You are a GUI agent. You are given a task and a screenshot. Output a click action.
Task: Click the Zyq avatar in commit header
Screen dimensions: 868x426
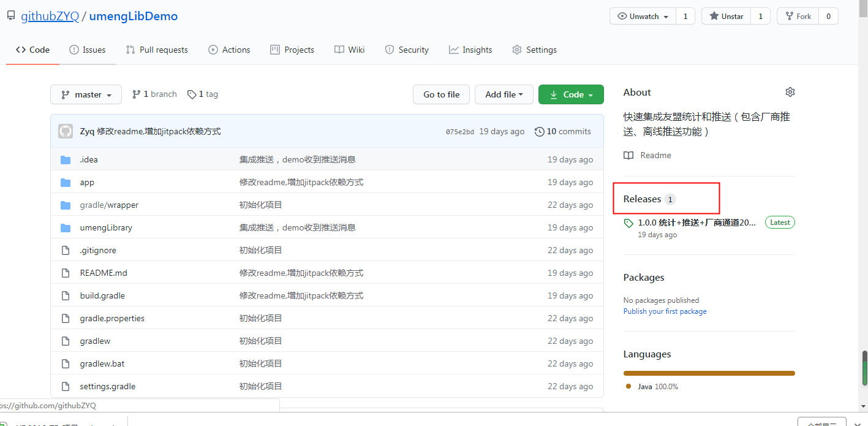pyautogui.click(x=66, y=131)
